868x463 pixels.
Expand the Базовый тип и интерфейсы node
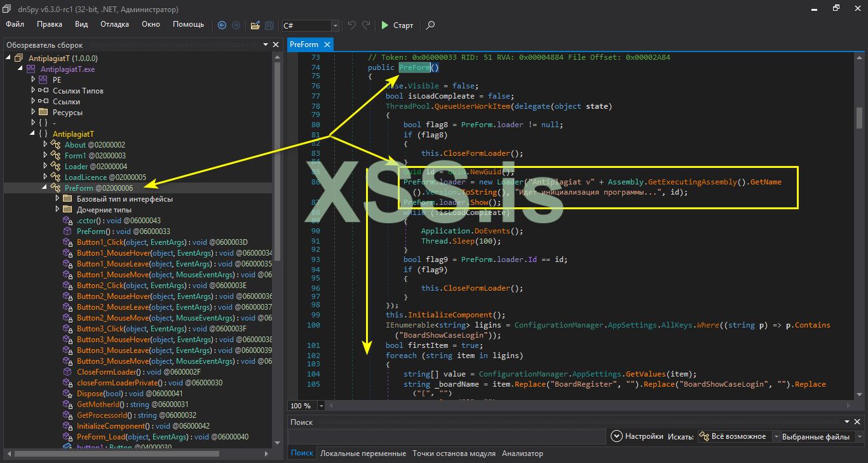pyautogui.click(x=58, y=199)
